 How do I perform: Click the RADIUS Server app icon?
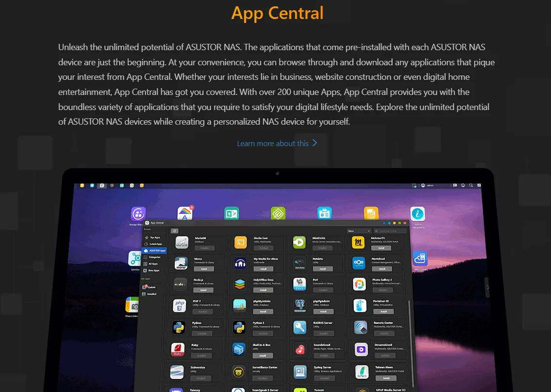click(x=300, y=327)
